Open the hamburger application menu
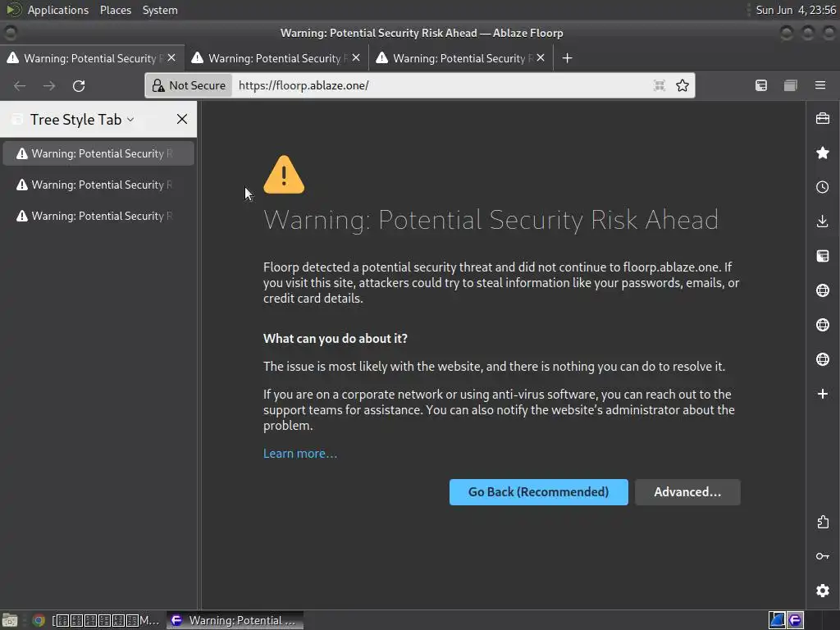This screenshot has width=840, height=630. coord(820,85)
